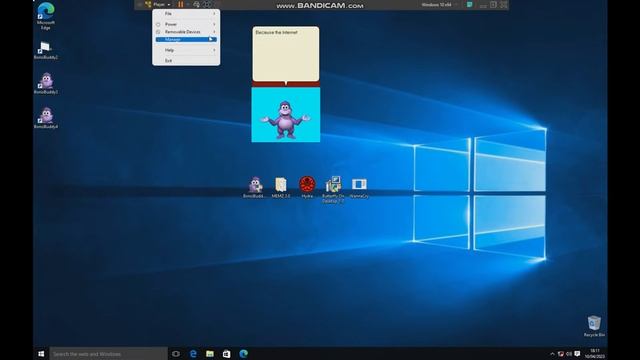Image resolution: width=640 pixels, height=360 pixels.
Task: Click the volume tray icon
Action: pyautogui.click(x=569, y=354)
